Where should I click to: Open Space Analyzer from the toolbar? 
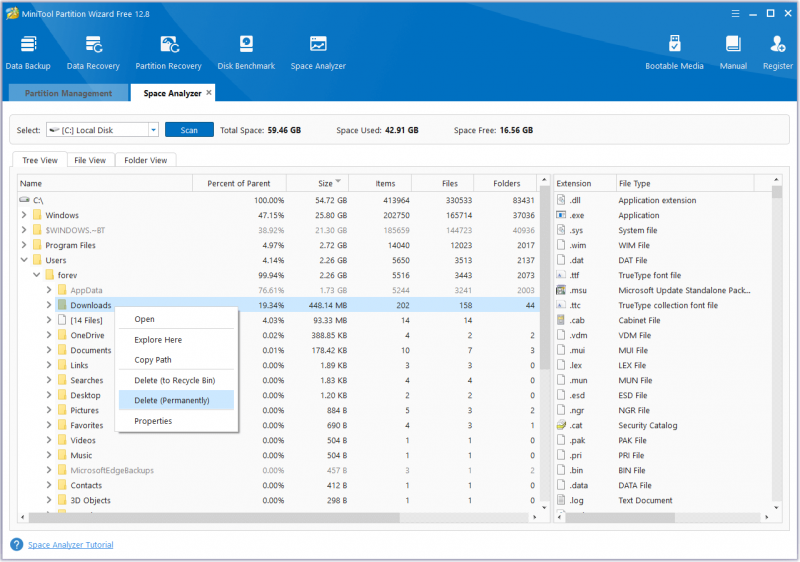(318, 53)
